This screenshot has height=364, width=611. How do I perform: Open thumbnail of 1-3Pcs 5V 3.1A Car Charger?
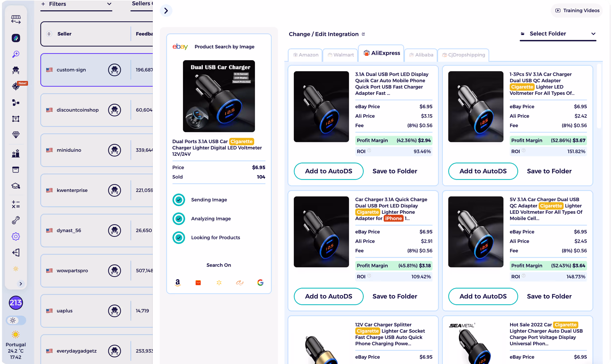point(476,107)
